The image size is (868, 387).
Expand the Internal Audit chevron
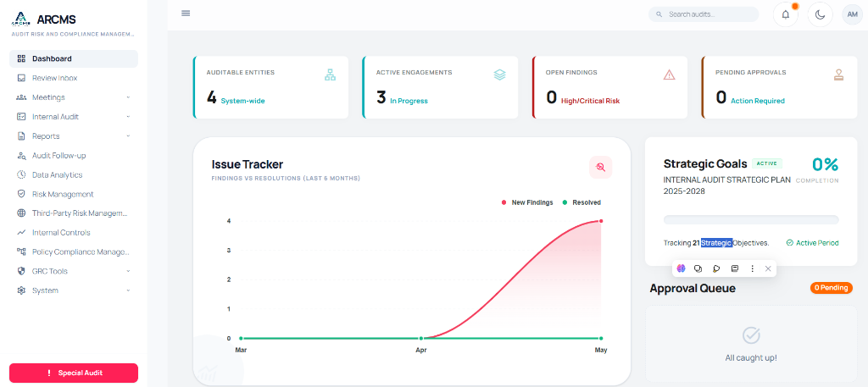(x=128, y=117)
